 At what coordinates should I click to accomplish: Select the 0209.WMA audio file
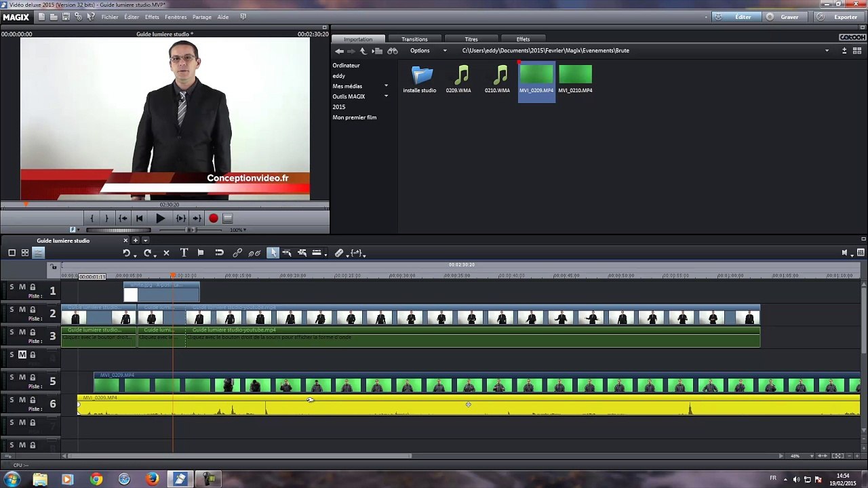(458, 79)
